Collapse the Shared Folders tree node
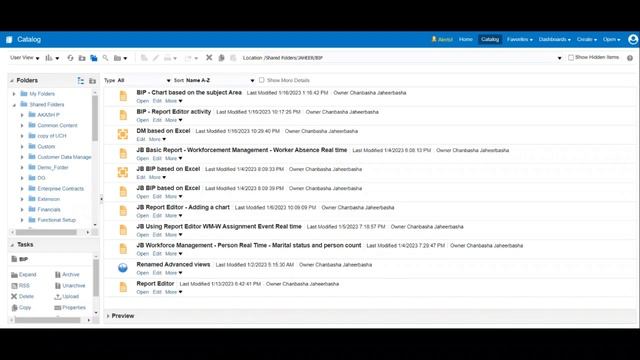Screen dimensions: 640x360 14,105
